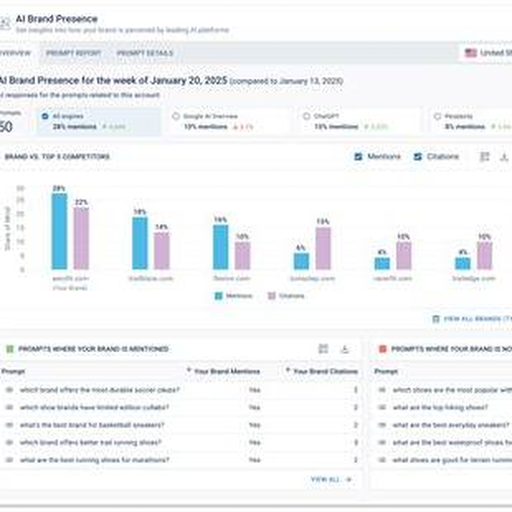Click the 18% blue mentions bar
This screenshot has width=512, height=512.
pos(140,243)
